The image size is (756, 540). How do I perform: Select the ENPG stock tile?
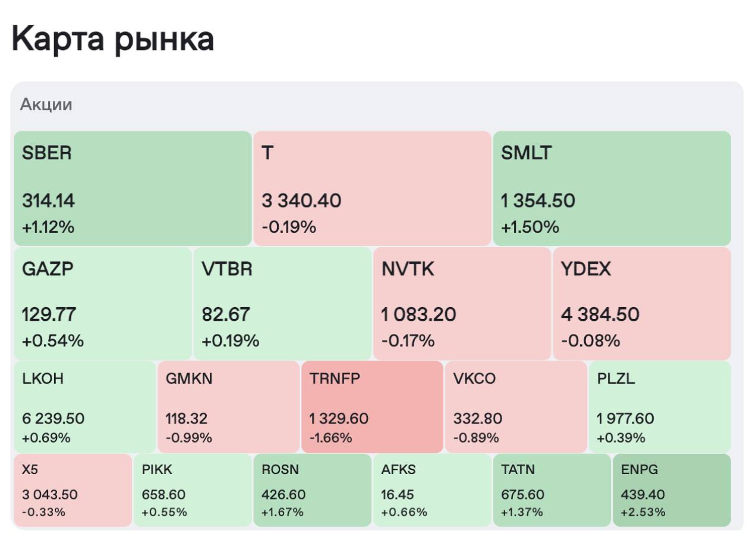[x=672, y=490]
